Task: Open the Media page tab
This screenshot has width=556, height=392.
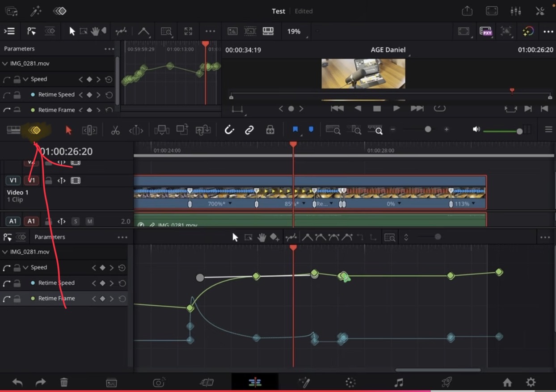Action: pos(111,383)
